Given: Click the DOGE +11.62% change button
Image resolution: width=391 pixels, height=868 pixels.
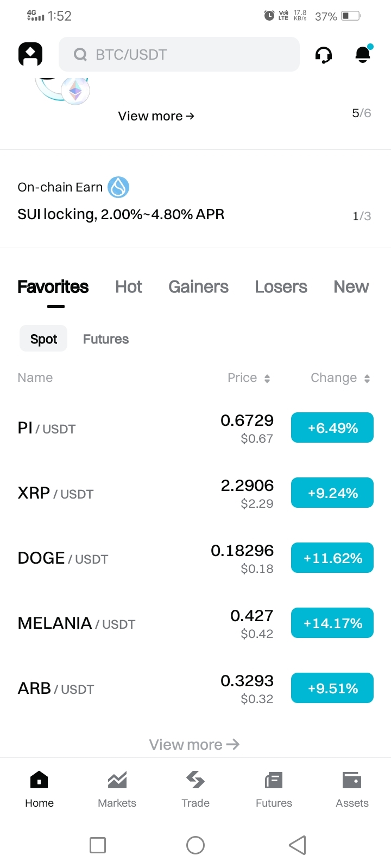Looking at the screenshot, I should click(332, 558).
